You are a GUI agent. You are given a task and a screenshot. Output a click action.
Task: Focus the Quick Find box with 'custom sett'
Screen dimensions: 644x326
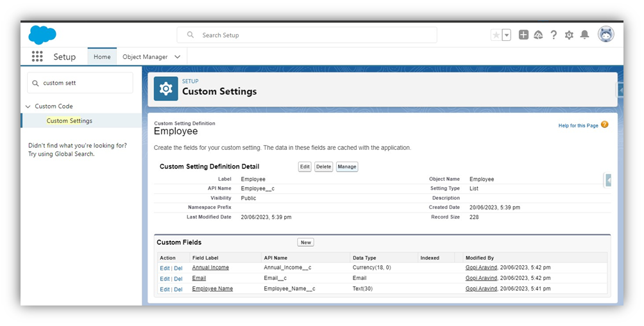(x=80, y=83)
